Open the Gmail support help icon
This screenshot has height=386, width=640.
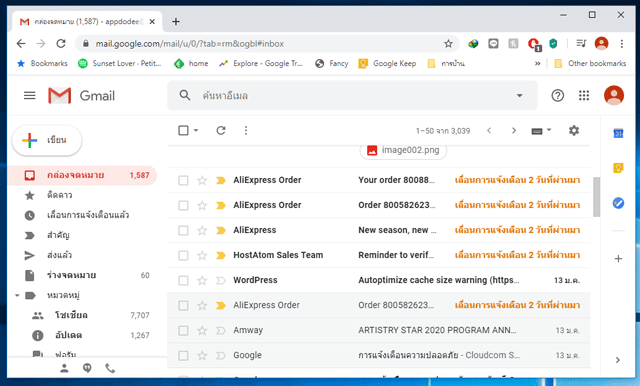(558, 95)
